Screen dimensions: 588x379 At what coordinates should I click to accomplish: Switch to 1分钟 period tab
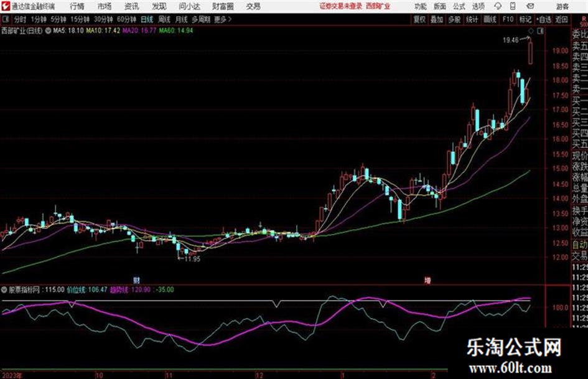tap(39, 19)
